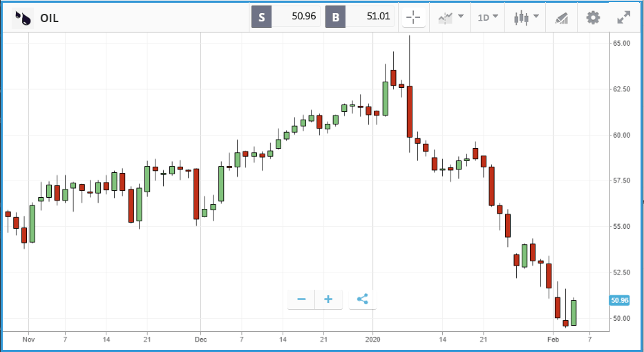Open the candlestick chart type icon
The height and width of the screenshot is (352, 644).
[521, 18]
